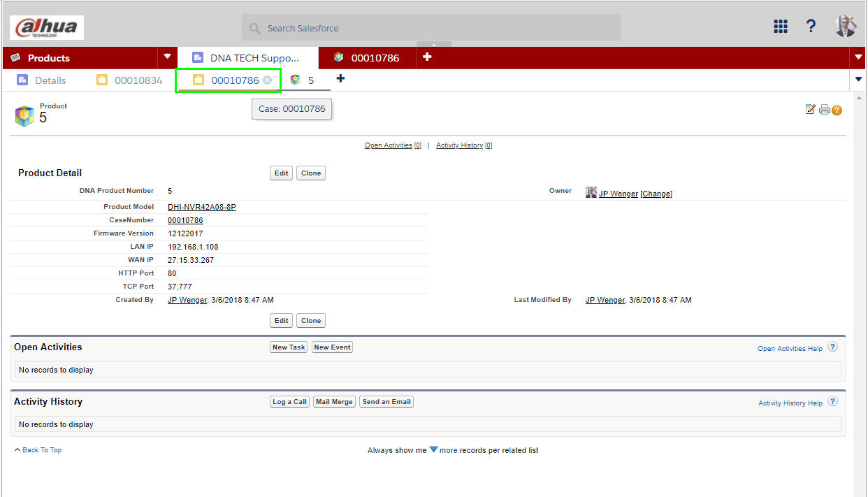Expand the subtabs overflow arrow
Screen dimensions: 868x497
pos(859,79)
